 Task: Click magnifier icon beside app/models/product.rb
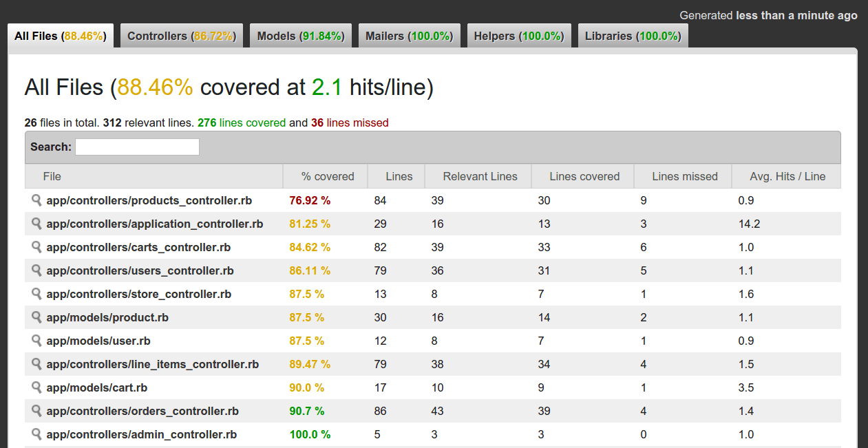[36, 317]
